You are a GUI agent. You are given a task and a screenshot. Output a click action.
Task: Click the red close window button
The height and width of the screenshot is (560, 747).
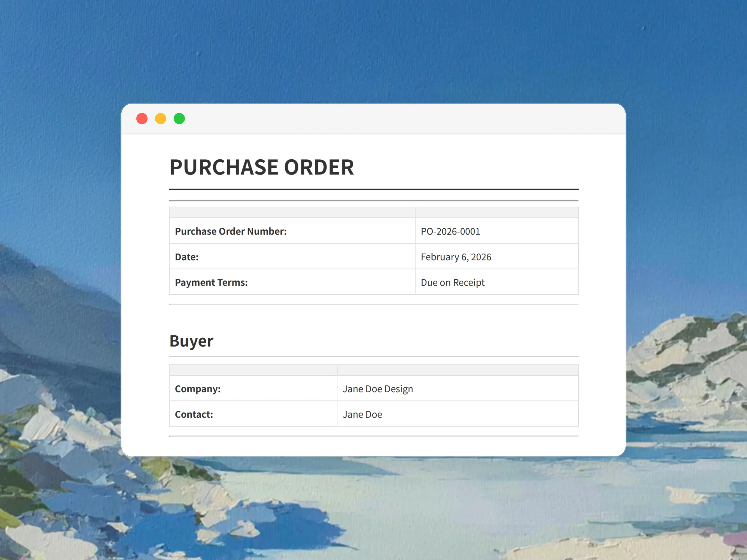tap(142, 119)
